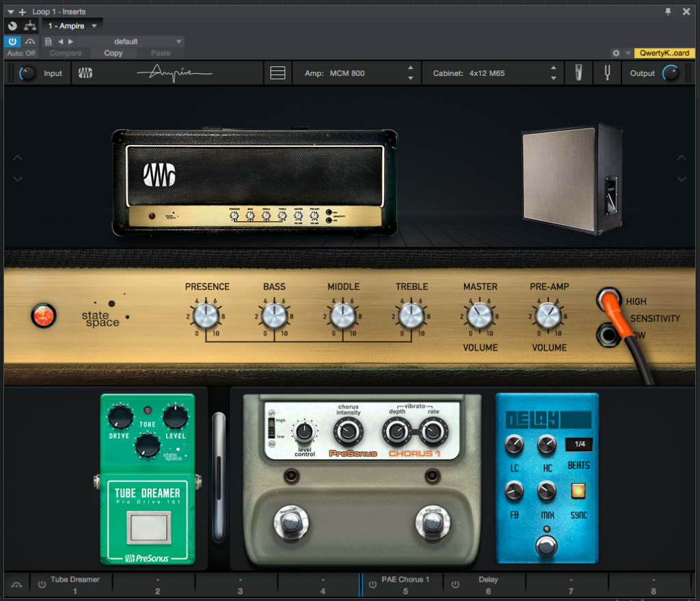Viewport: 700px width, 601px height.
Task: Pin the plugin window
Action: coord(668,12)
